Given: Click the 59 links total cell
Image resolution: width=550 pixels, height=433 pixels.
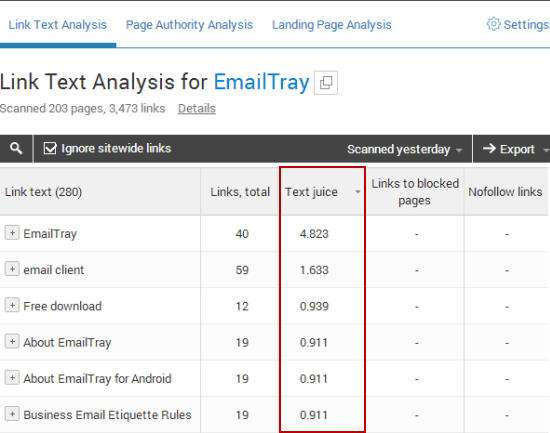Looking at the screenshot, I should click(x=242, y=270).
